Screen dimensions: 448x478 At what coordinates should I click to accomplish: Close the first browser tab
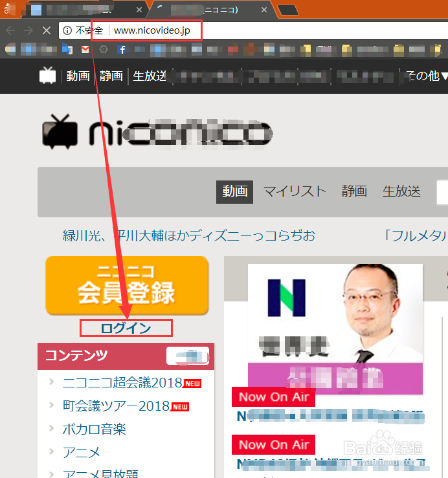139,10
